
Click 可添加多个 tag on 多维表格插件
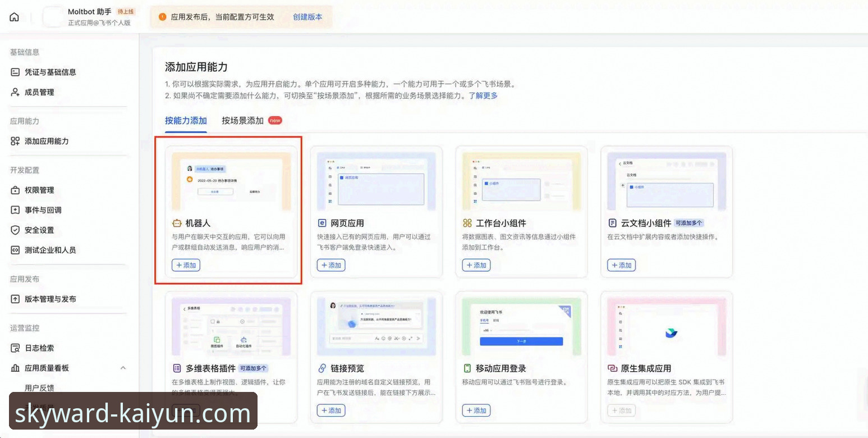[x=254, y=368]
